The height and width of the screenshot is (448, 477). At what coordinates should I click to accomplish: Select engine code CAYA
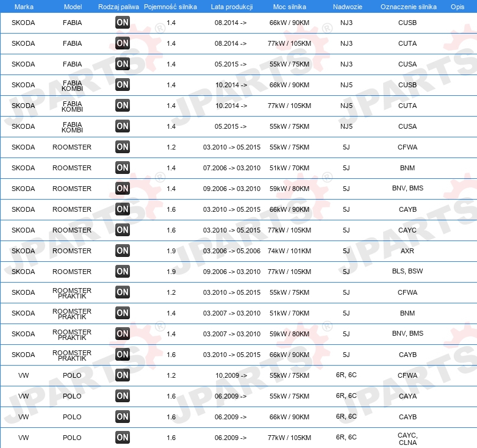(x=407, y=396)
